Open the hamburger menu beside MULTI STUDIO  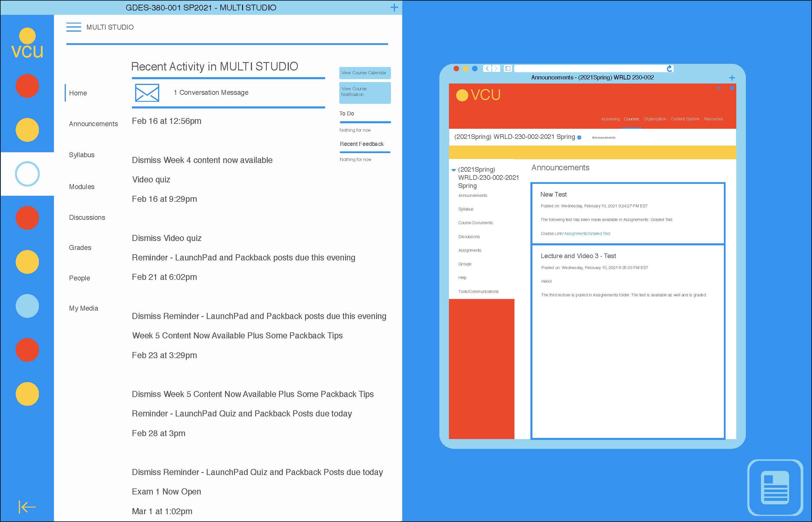point(74,27)
